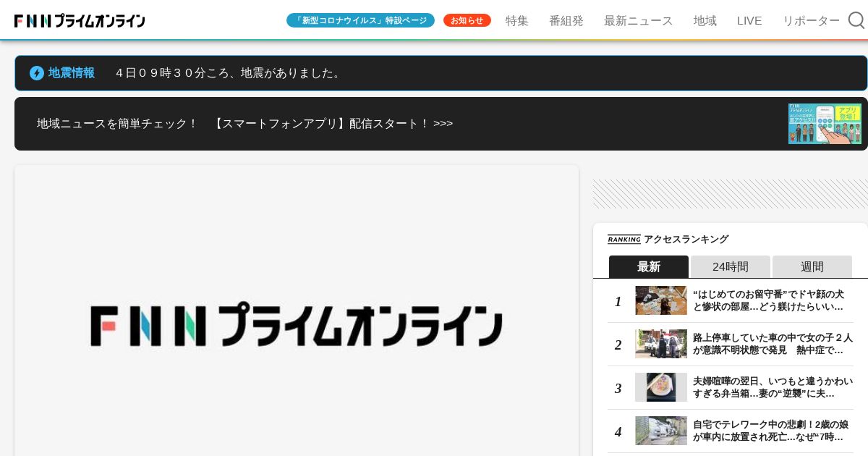Switch to the 週間 ranking tab

pos(812,266)
